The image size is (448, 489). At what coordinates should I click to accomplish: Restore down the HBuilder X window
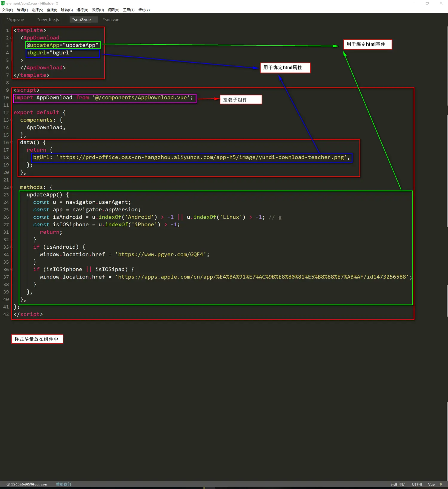pos(427,3)
